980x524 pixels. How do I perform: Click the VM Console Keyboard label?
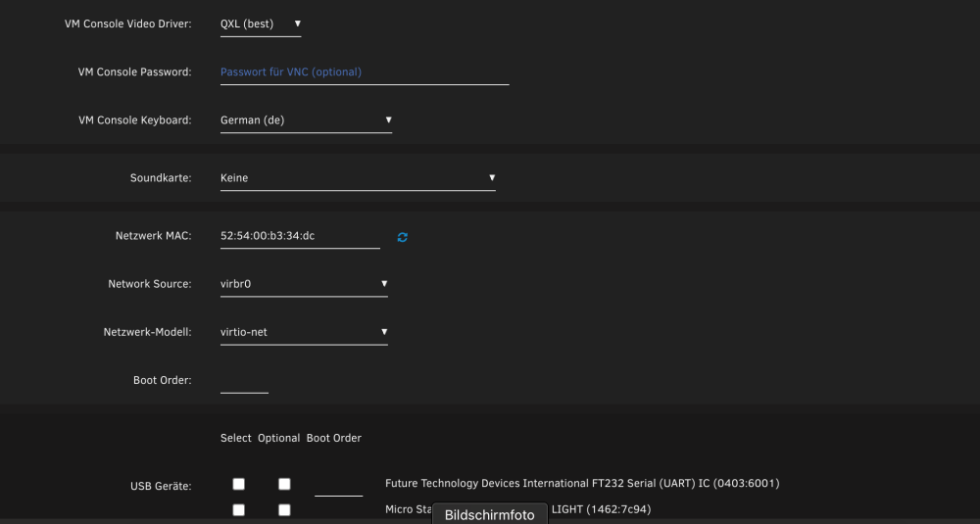tap(135, 119)
